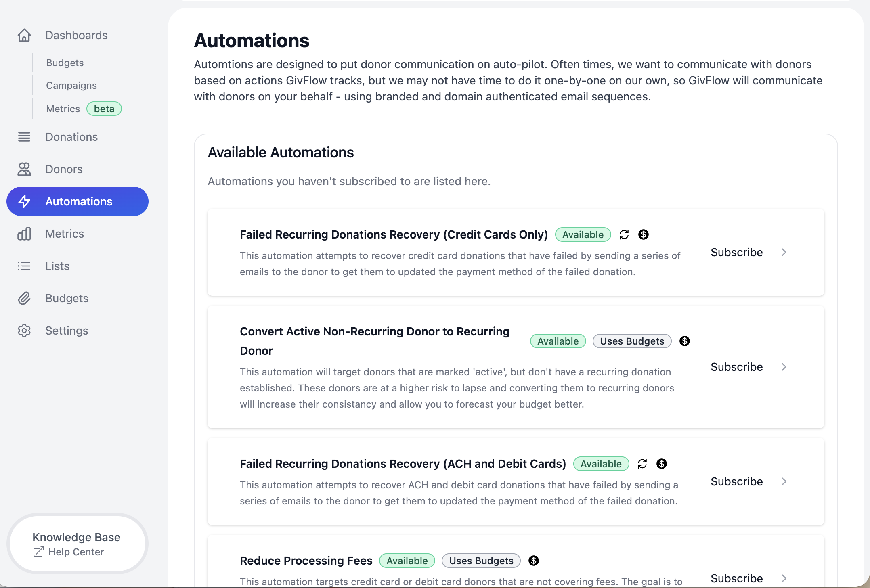Viewport: 870px width, 588px height.
Task: Click the Dashboards home icon
Action: [x=24, y=36]
